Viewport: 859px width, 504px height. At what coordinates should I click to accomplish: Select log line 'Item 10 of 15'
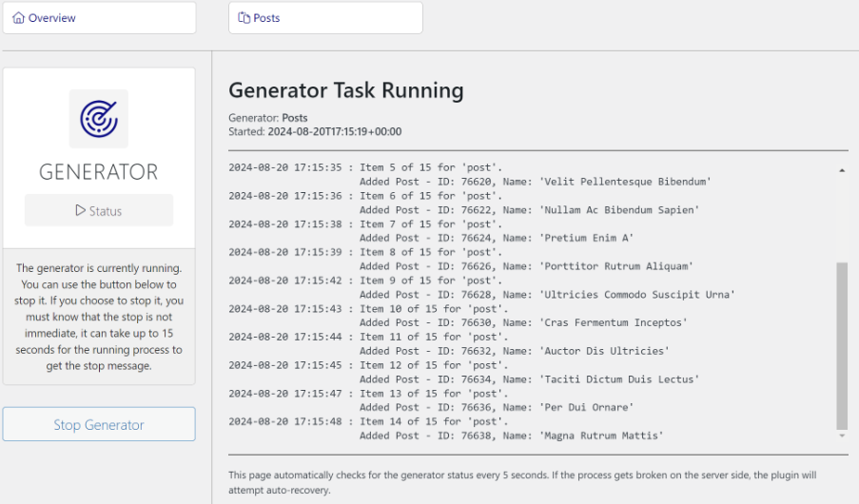tap(369, 309)
